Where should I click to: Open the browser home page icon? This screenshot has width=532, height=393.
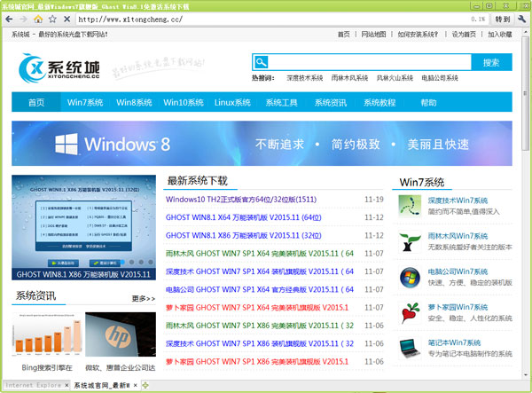[x=38, y=19]
